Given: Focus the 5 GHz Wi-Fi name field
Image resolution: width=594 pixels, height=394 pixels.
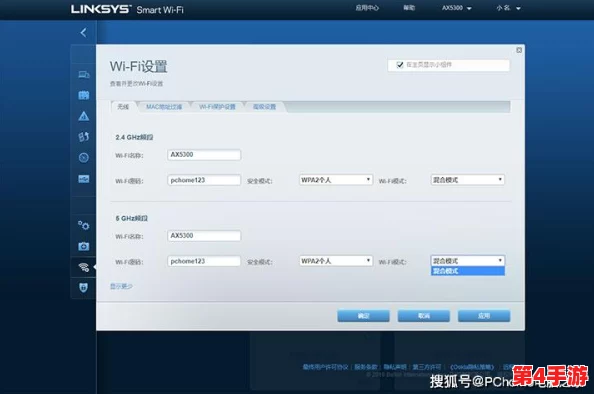Looking at the screenshot, I should (204, 236).
